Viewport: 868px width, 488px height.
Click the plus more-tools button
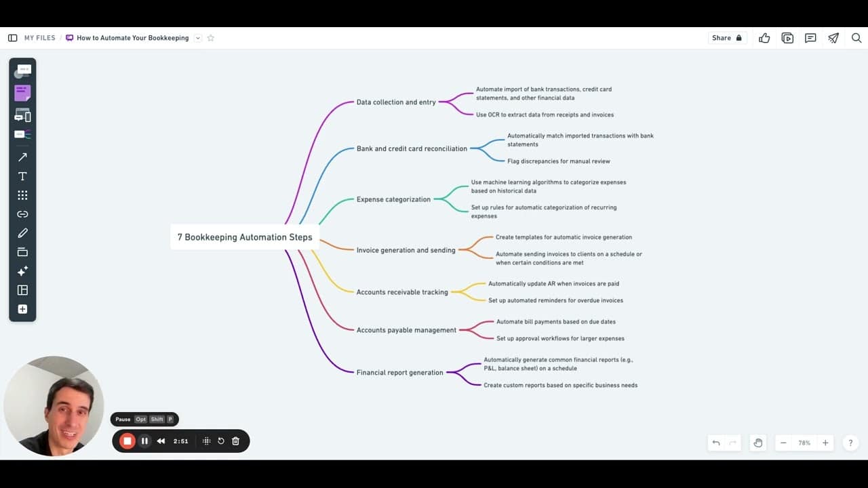point(22,309)
